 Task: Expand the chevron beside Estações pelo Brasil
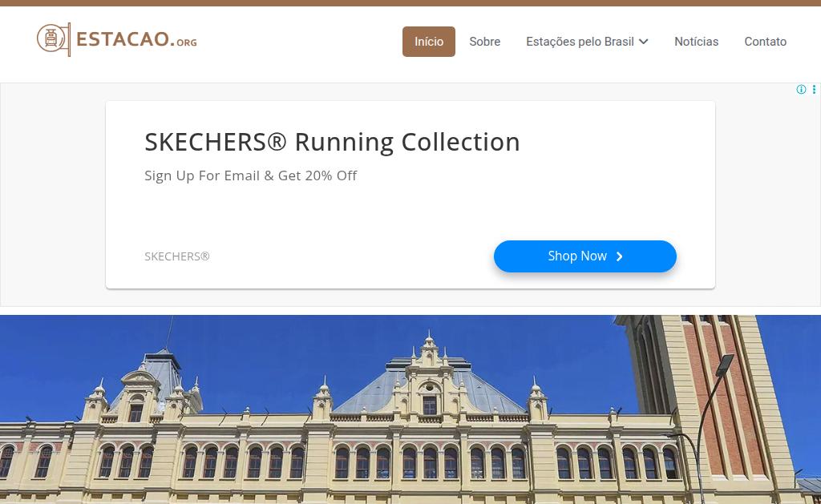(644, 42)
